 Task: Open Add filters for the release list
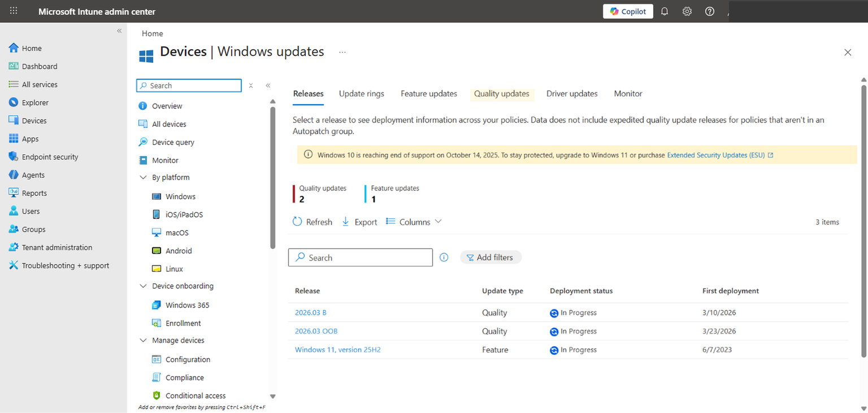pos(491,257)
